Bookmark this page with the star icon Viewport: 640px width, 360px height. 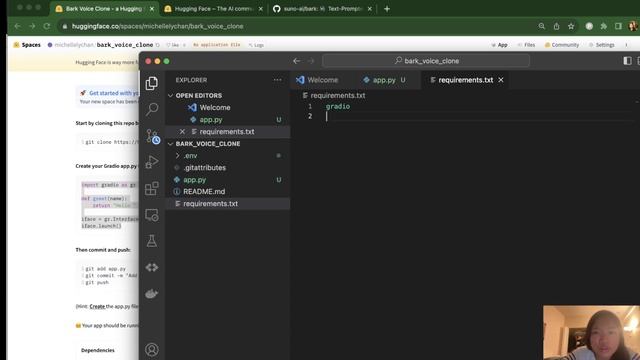pyautogui.click(x=571, y=26)
